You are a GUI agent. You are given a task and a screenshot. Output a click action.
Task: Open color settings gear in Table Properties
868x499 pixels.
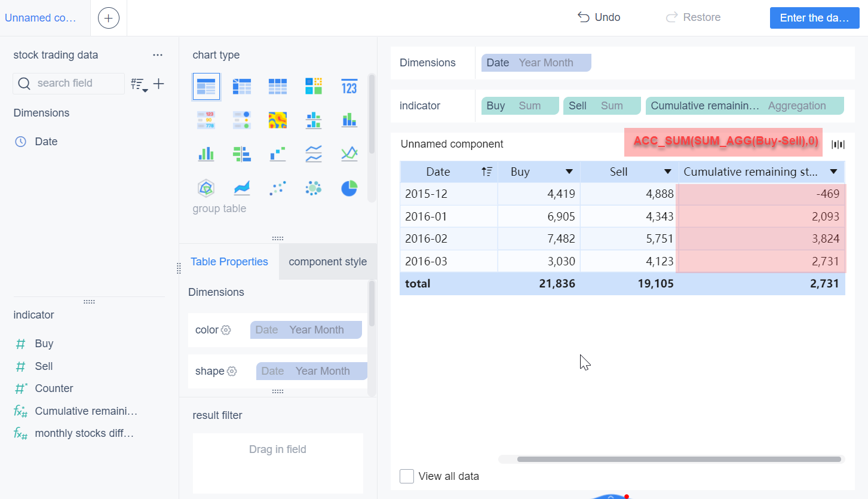click(226, 330)
